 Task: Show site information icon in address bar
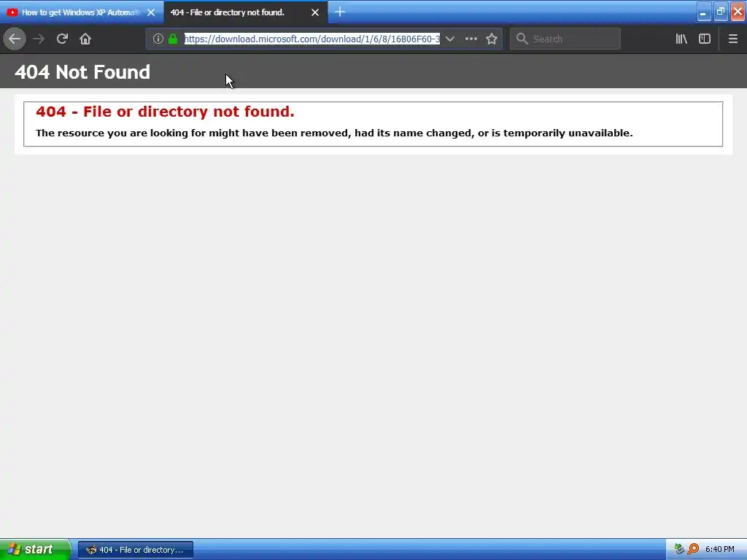[x=158, y=39]
